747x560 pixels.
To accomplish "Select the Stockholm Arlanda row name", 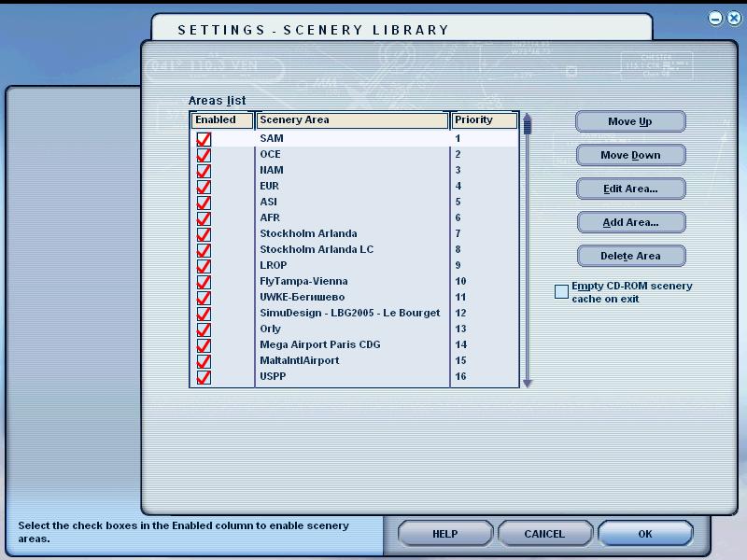I will click(308, 233).
